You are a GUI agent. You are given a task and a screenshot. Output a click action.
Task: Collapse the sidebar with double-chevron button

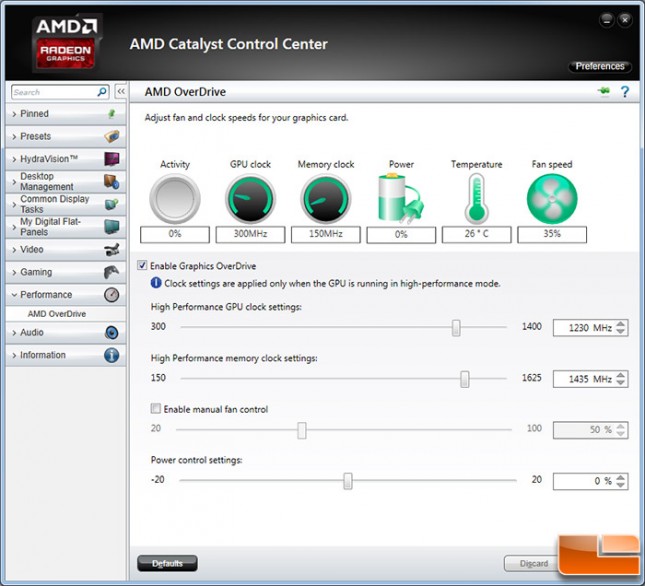[121, 91]
